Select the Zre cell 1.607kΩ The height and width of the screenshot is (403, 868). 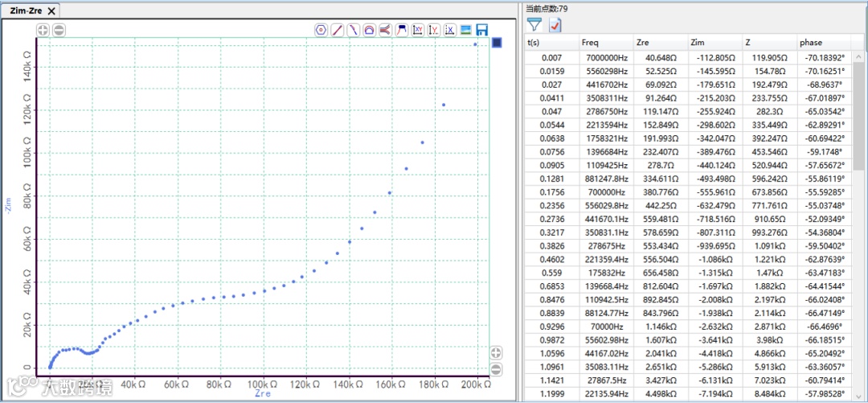(660, 339)
